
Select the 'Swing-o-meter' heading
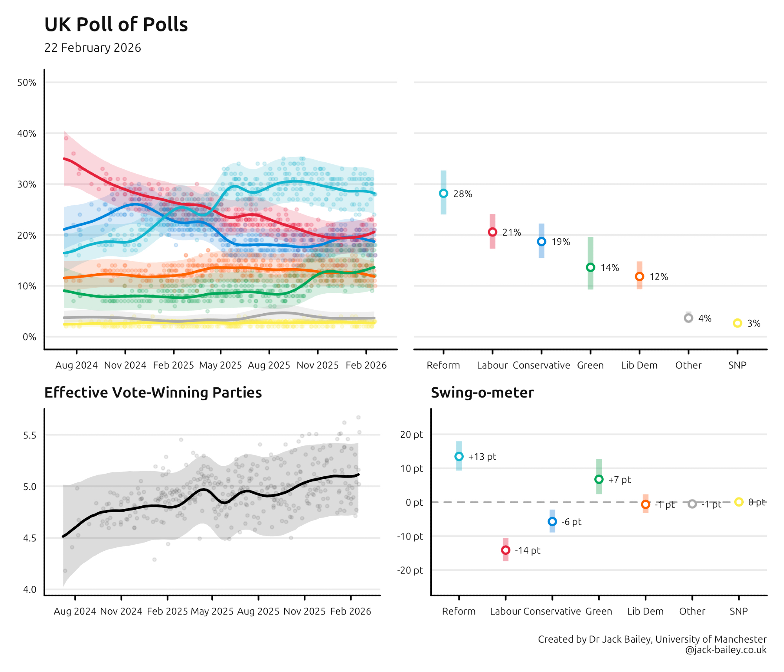coord(482,392)
